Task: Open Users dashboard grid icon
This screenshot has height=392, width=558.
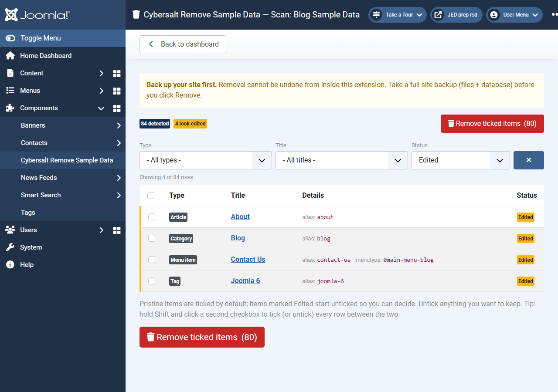Action: tap(117, 230)
